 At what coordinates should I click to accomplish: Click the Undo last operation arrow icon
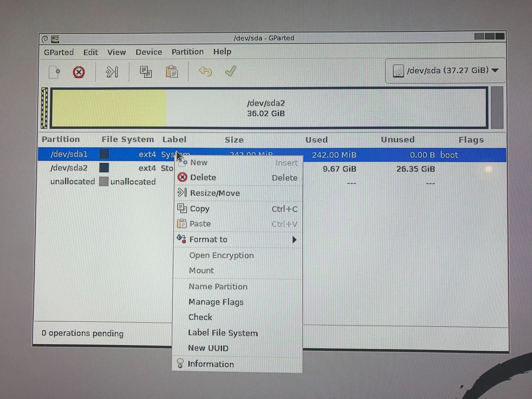tap(205, 71)
